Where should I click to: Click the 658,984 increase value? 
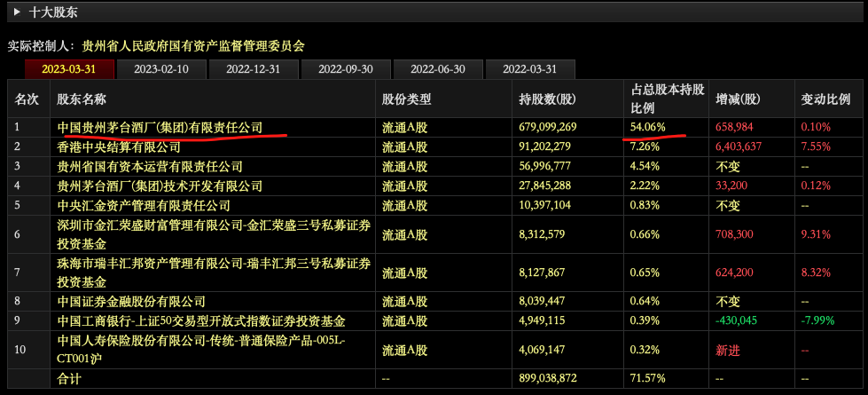click(735, 127)
